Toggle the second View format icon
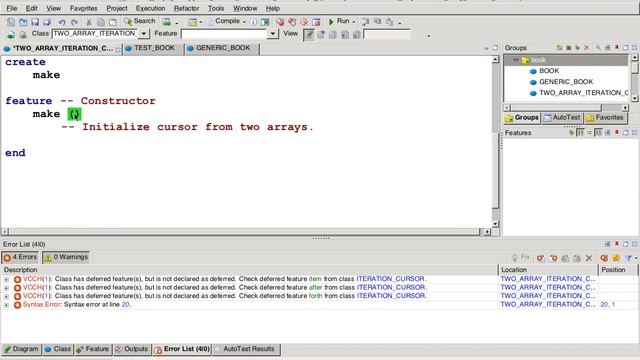This screenshot has width=640, height=360. click(321, 35)
